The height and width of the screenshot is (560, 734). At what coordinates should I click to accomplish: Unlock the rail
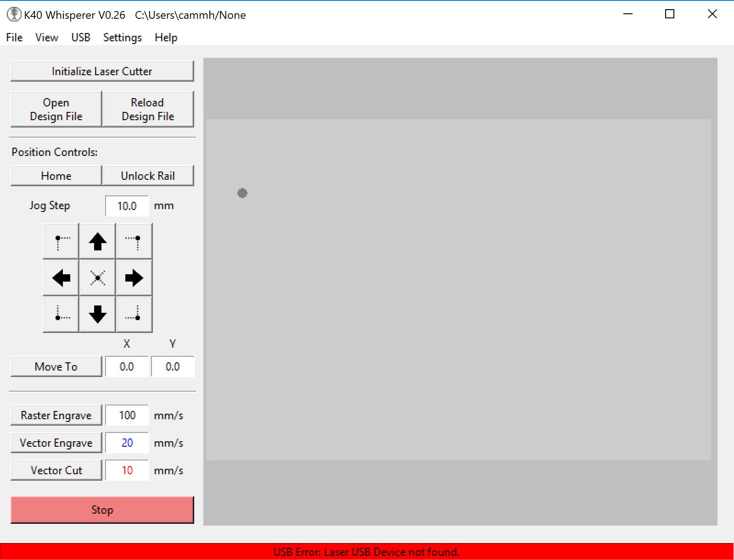[x=148, y=176]
